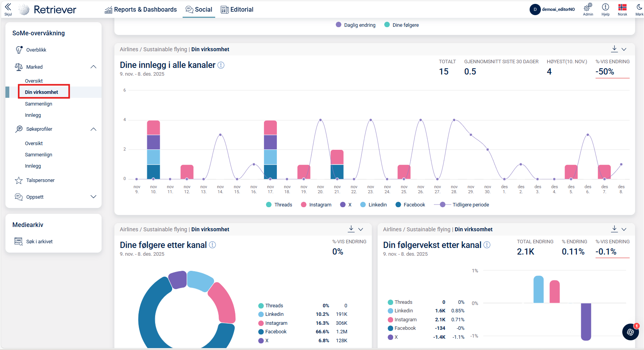The width and height of the screenshot is (644, 350).
Task: Click the download icon for Dine følgere etter kanal
Action: tap(351, 229)
